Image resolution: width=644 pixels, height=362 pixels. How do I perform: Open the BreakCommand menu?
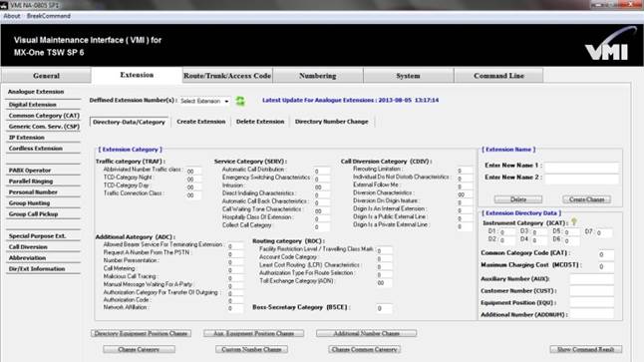[49, 16]
